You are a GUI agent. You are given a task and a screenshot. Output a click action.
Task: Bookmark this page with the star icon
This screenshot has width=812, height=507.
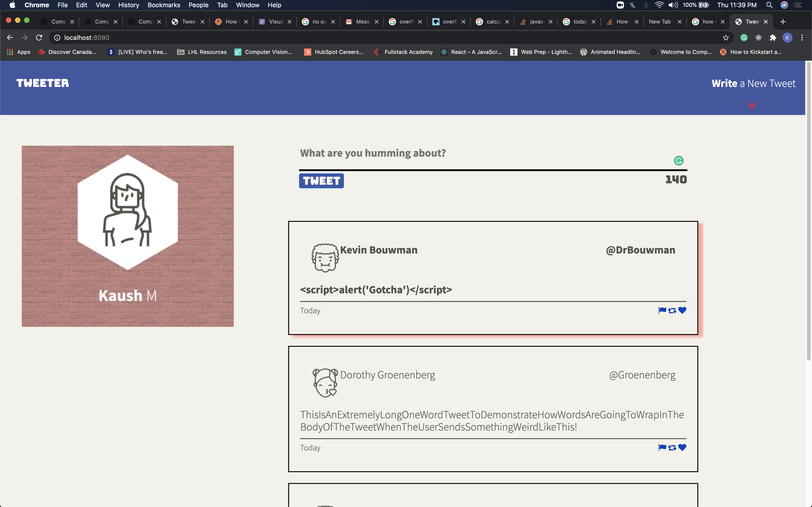point(726,38)
